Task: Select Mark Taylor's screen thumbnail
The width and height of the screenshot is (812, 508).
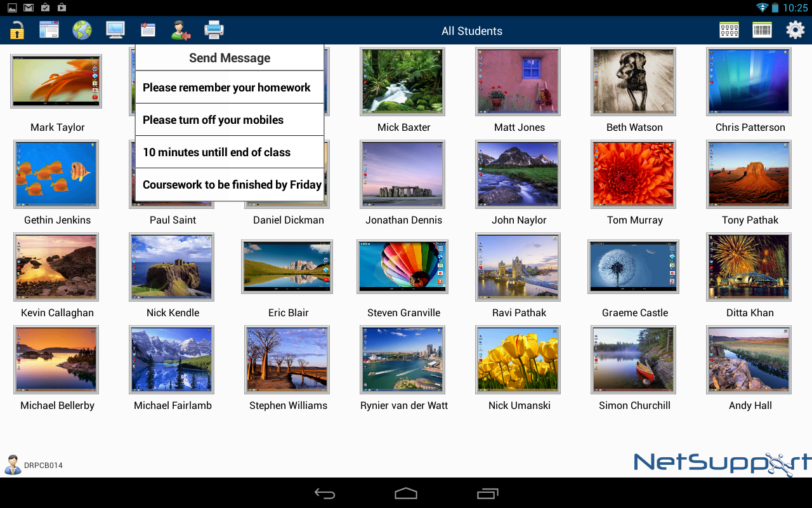Action: 56,81
